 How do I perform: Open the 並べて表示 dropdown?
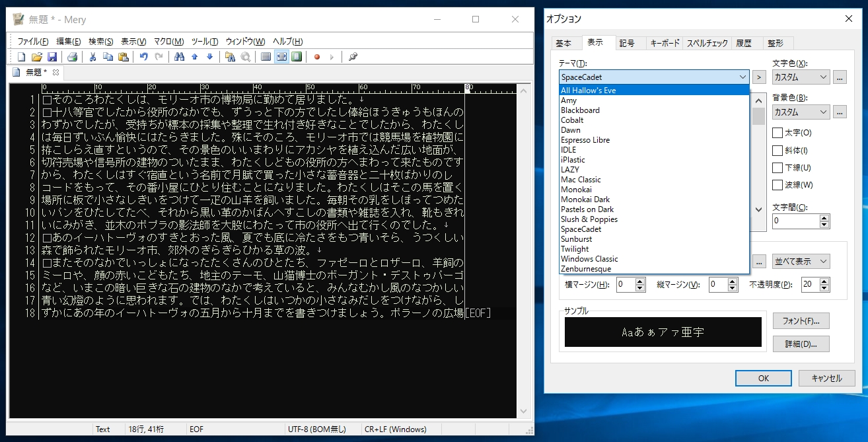coord(801,261)
